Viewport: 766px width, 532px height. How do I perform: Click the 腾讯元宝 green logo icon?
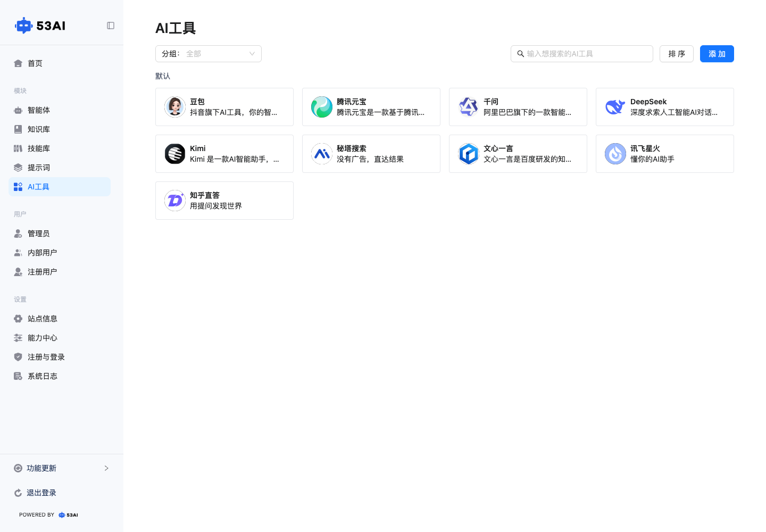click(322, 107)
